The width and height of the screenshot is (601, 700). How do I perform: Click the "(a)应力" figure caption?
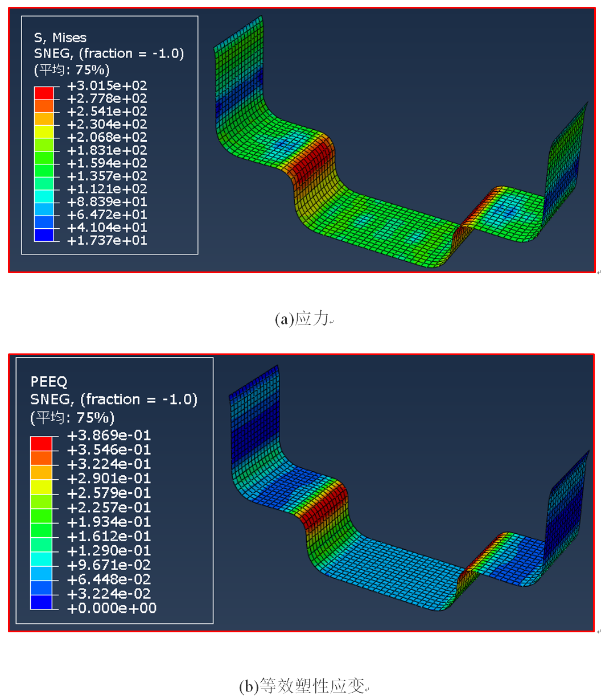(x=302, y=319)
